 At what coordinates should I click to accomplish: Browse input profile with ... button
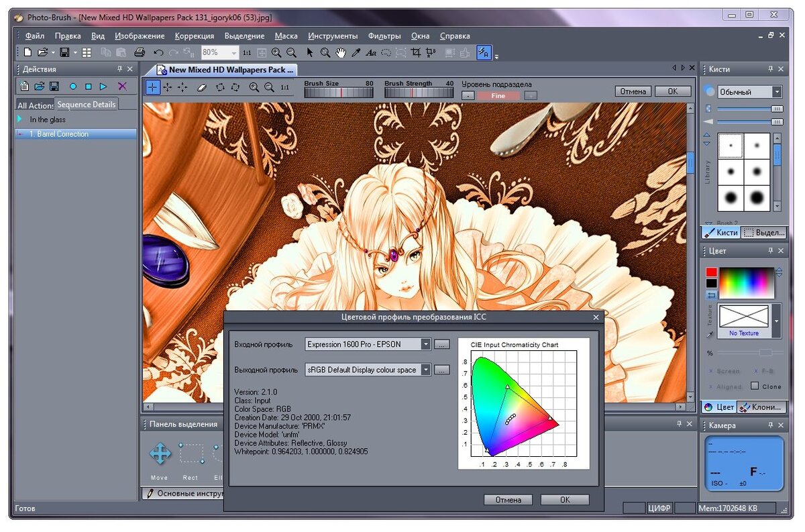coord(441,344)
